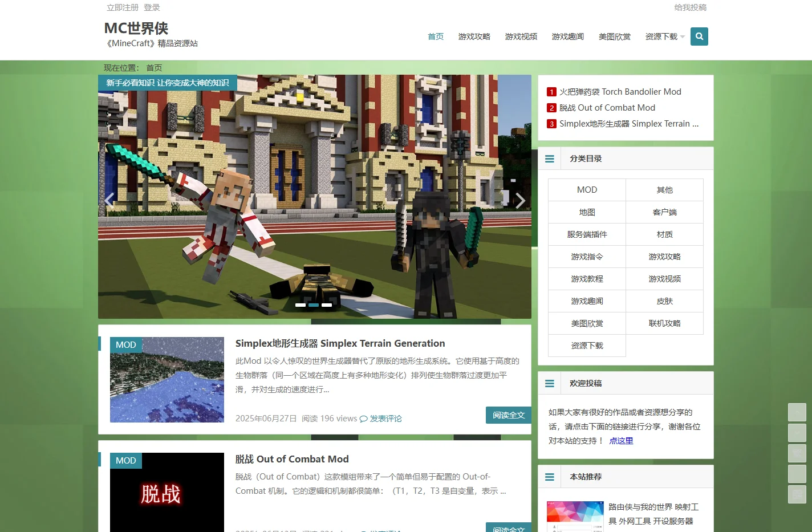
Task: Open 游戏攻略 in top navigation
Action: [474, 36]
